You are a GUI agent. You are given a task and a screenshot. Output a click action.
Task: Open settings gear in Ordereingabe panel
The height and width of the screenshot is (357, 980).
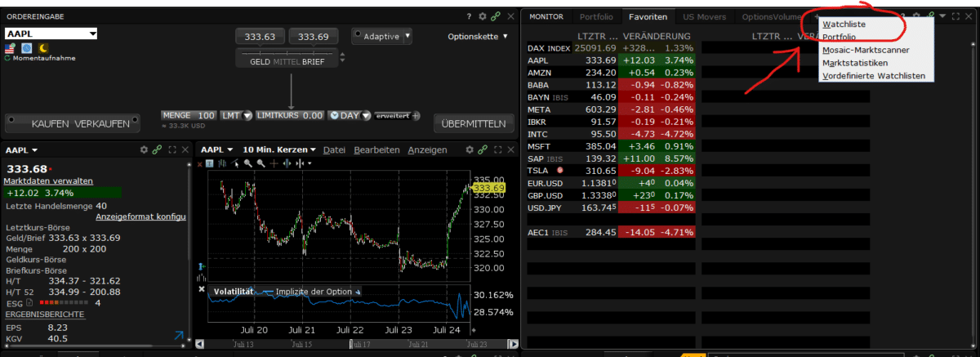(x=482, y=16)
